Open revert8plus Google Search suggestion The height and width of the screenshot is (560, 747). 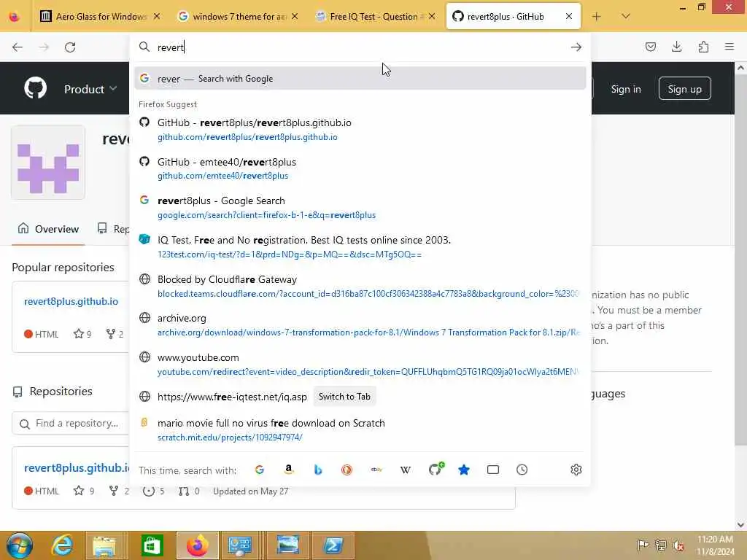(360, 208)
